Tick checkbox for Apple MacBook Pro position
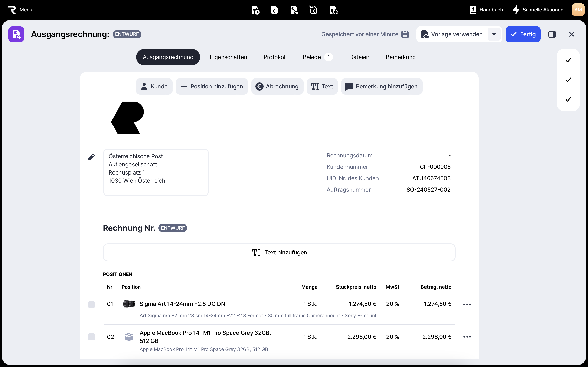This screenshot has width=588, height=367. (91, 337)
